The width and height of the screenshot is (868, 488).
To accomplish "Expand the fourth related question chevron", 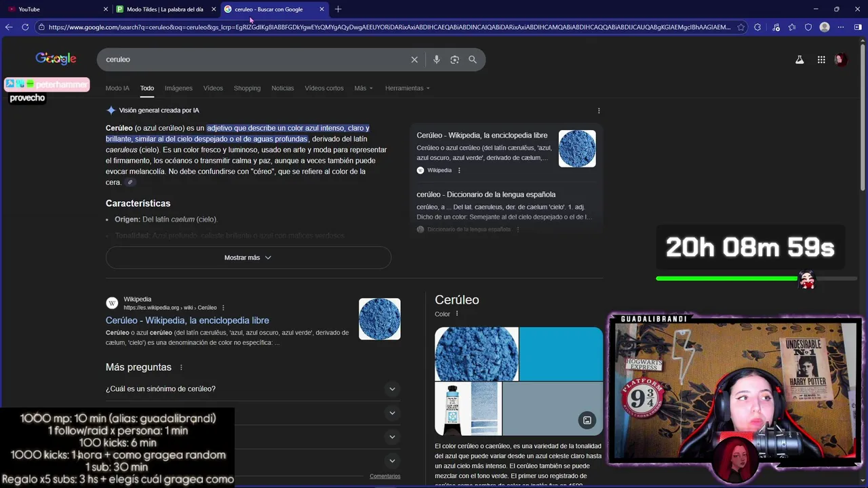I will coord(392,462).
